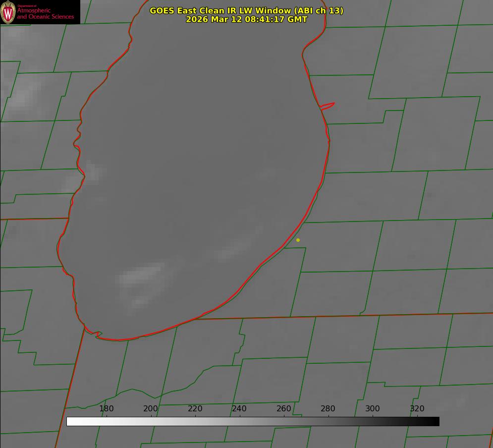493x448 pixels.
Task: Select the 220 value on the colorbar scale
Action: pos(195,408)
